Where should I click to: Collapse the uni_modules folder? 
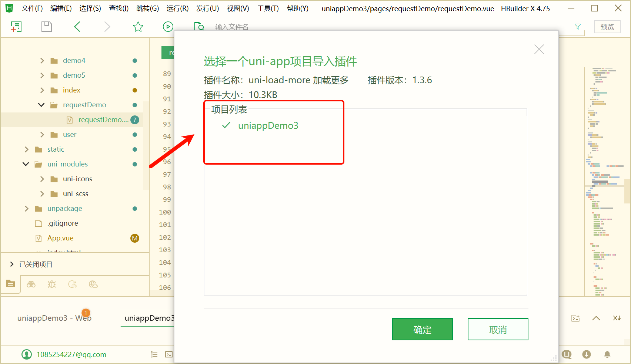coord(26,164)
